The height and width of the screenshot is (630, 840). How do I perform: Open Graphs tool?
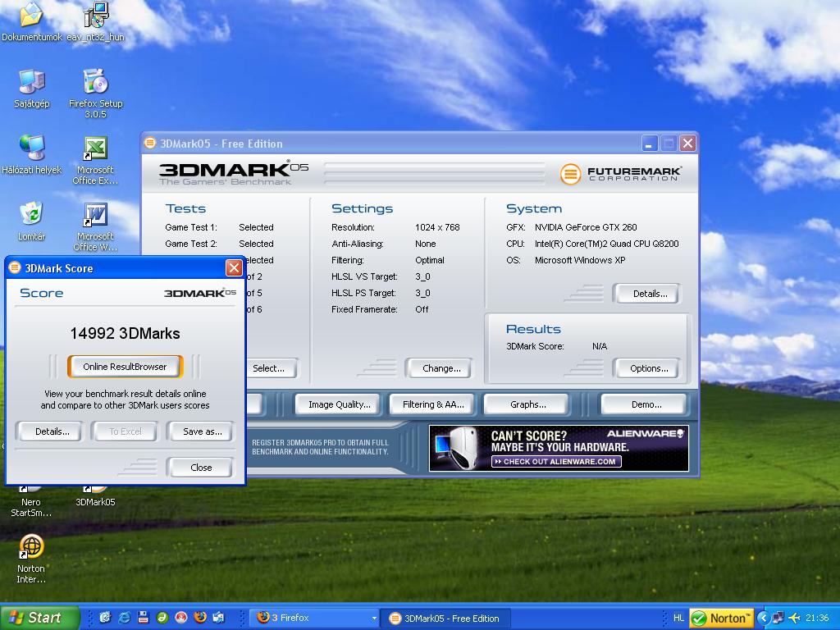(527, 404)
